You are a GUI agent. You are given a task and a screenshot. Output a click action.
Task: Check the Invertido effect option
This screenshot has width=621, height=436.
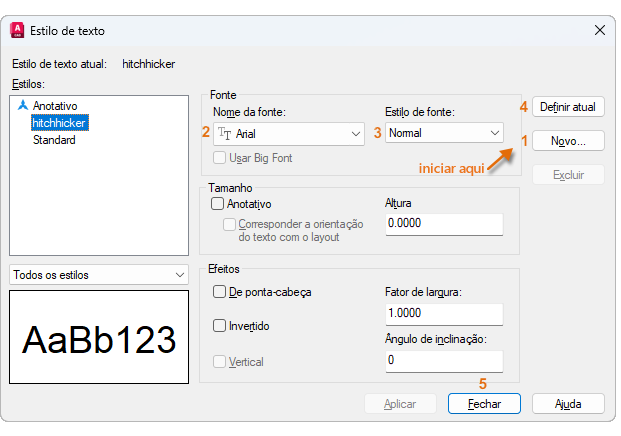coord(219,326)
